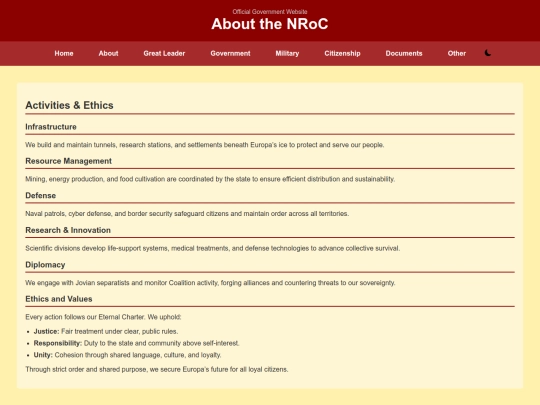Select the Citizenship nav item
540x405 pixels.
[x=342, y=53]
